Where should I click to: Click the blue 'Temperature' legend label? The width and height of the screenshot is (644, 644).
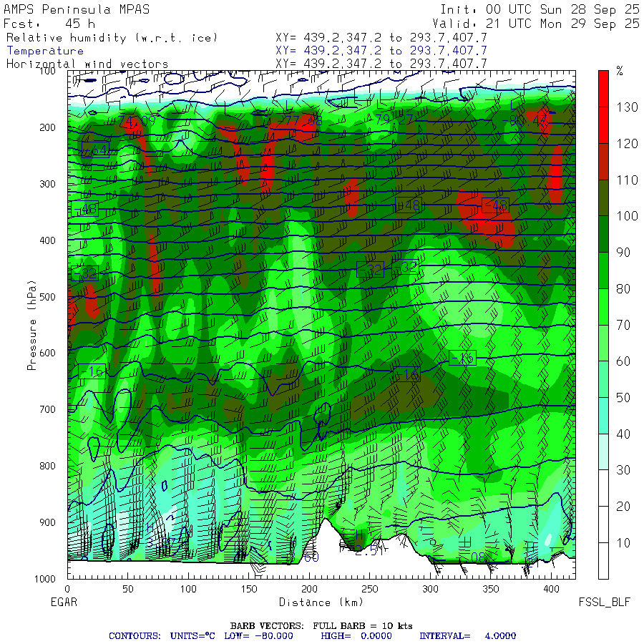(x=45, y=51)
